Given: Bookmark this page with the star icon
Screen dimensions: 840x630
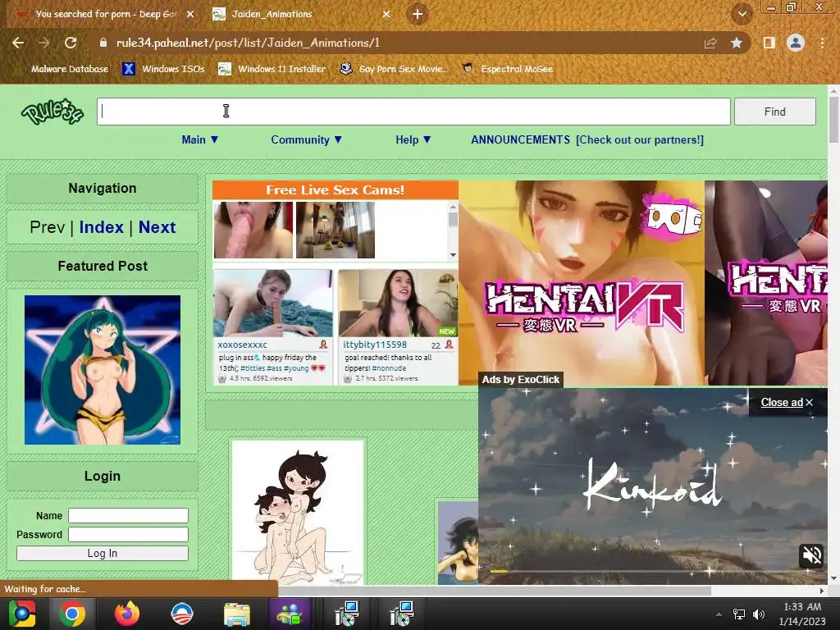Looking at the screenshot, I should tap(737, 43).
